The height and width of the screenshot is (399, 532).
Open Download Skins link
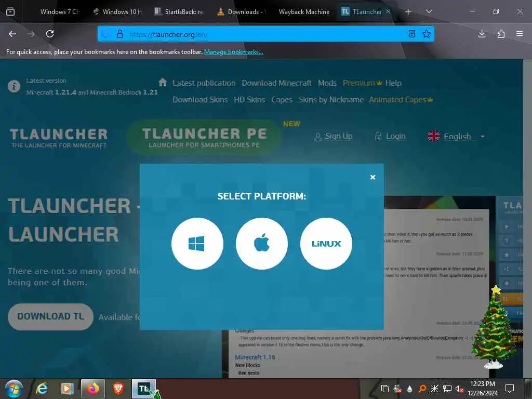tap(200, 100)
